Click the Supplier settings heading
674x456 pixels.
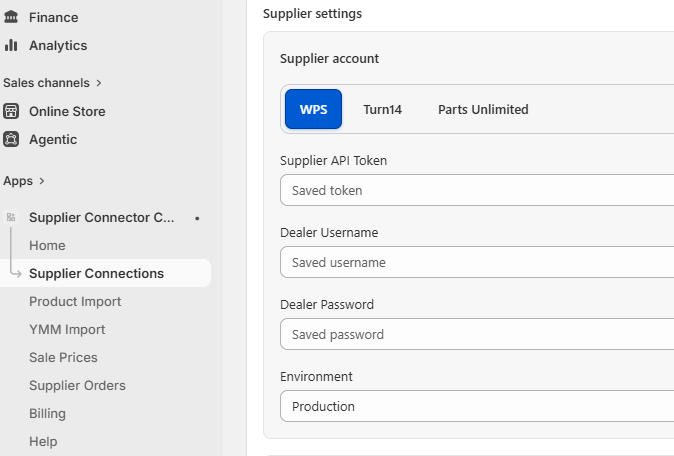click(312, 14)
